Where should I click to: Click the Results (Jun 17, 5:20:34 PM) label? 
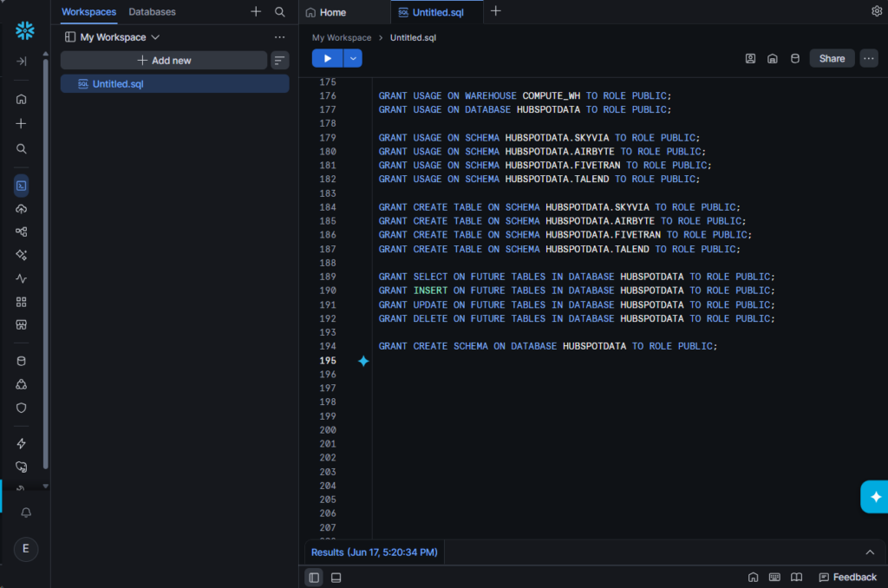click(375, 552)
